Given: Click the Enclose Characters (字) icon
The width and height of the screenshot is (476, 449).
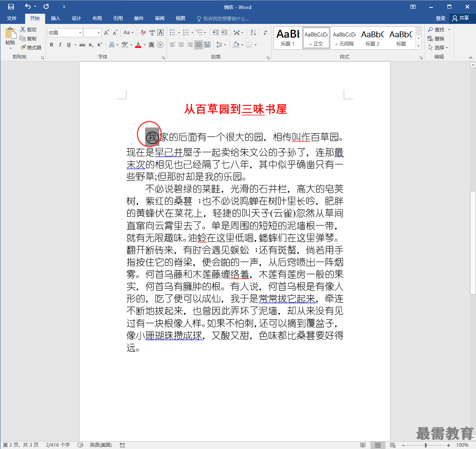Looking at the screenshot, I should (160, 45).
